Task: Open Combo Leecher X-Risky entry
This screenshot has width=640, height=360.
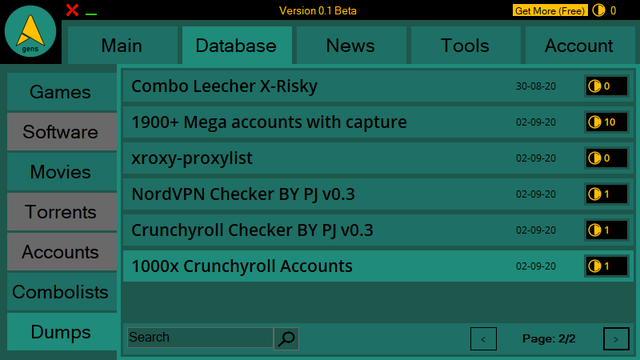Action: pos(378,86)
